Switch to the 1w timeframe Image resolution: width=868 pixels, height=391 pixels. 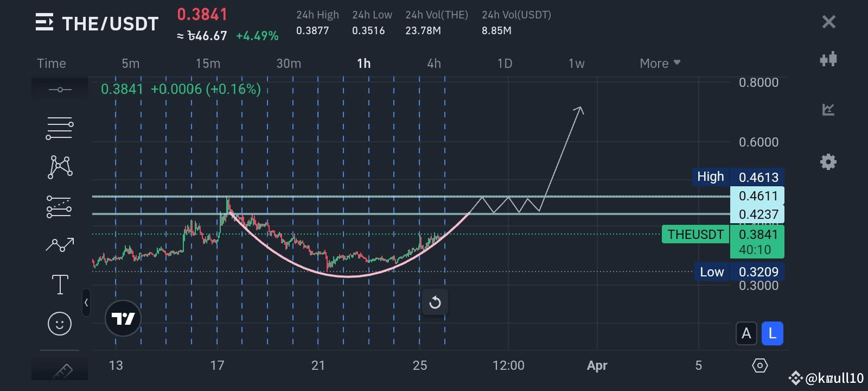coord(577,64)
